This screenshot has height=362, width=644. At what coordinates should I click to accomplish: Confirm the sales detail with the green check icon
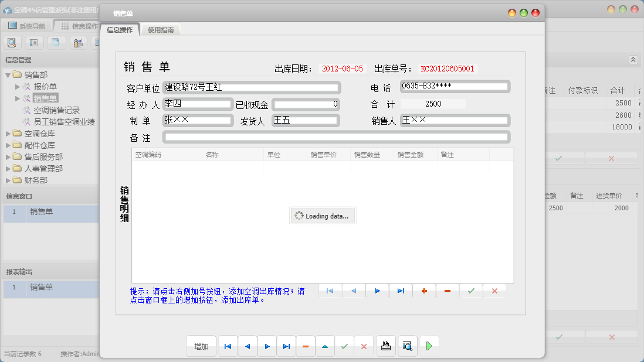point(471,290)
